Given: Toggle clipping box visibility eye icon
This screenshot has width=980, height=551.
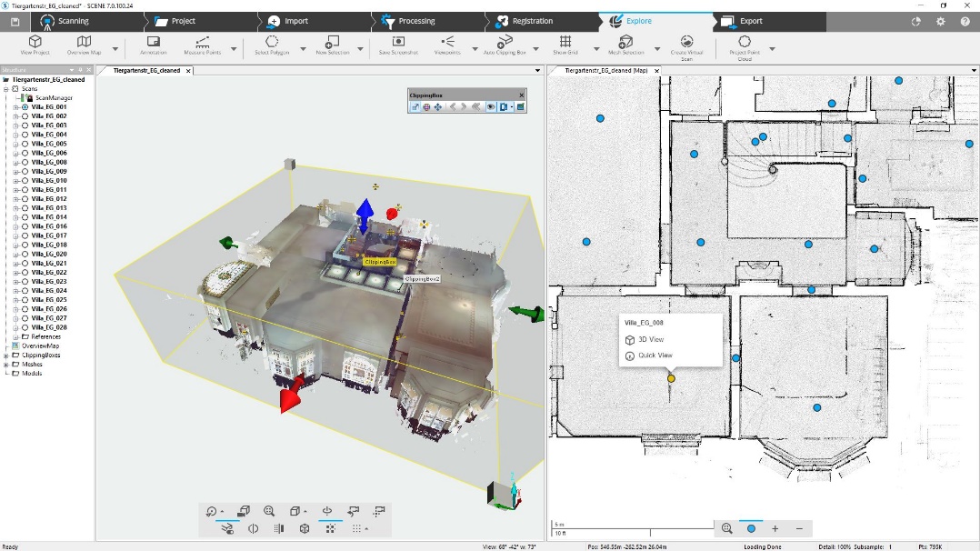Looking at the screenshot, I should tap(490, 107).
